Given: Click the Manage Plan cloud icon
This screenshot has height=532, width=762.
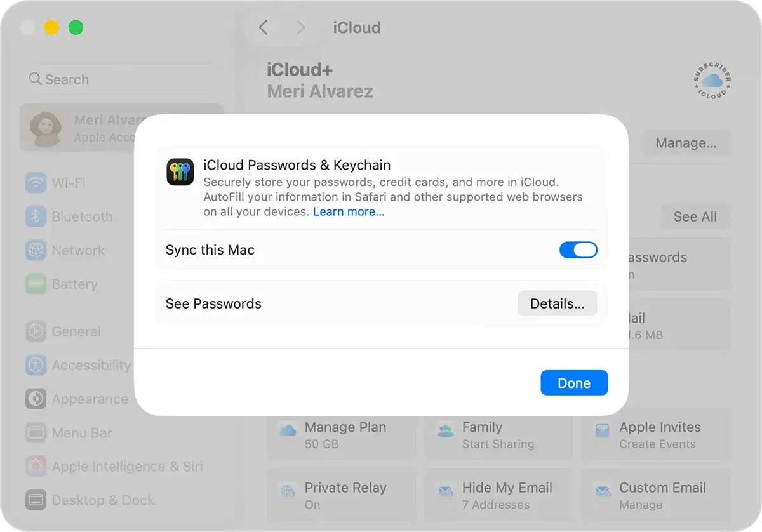Looking at the screenshot, I should coord(288,430).
